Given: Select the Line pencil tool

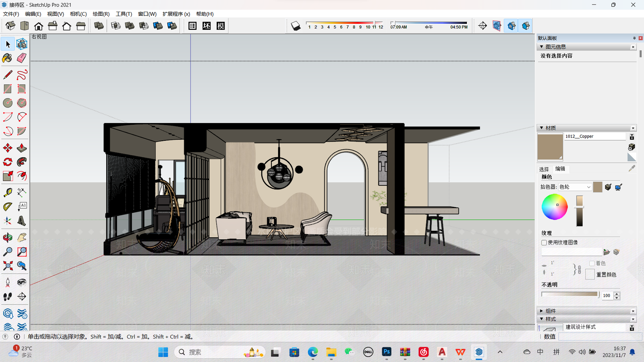Looking at the screenshot, I should pos(8,75).
